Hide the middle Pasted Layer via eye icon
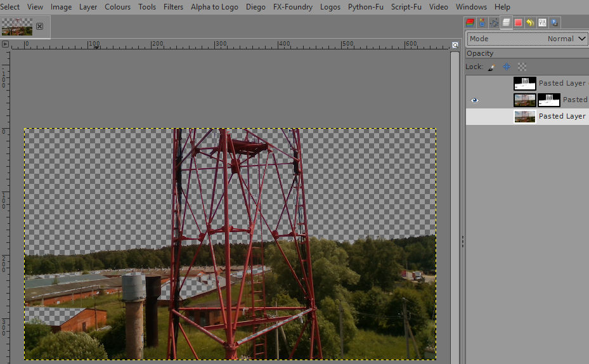The width and height of the screenshot is (589, 364). (474, 100)
